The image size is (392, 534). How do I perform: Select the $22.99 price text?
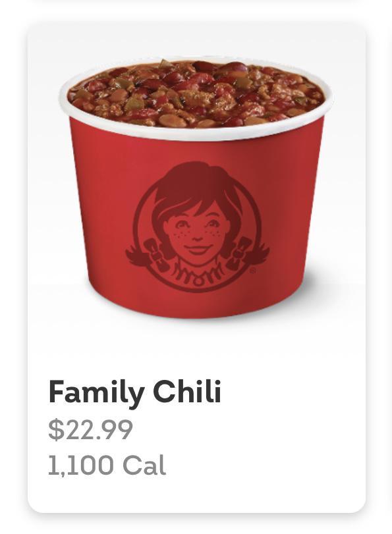(90, 430)
